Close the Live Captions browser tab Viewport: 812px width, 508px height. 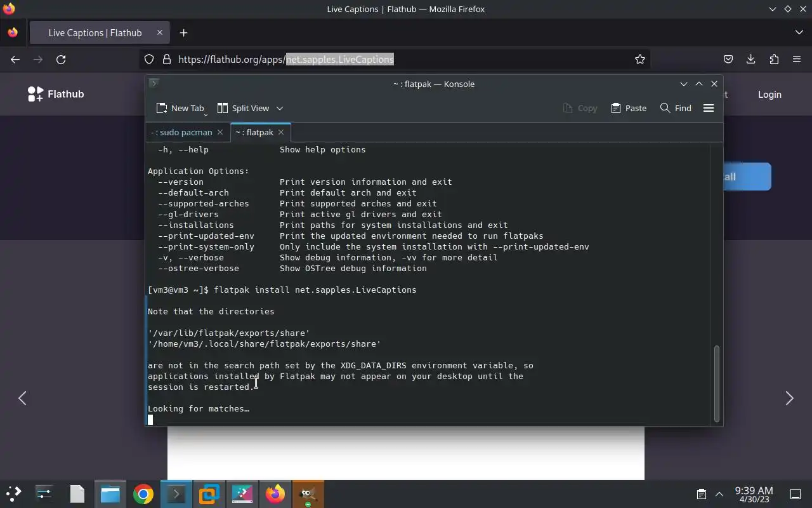[x=160, y=33]
